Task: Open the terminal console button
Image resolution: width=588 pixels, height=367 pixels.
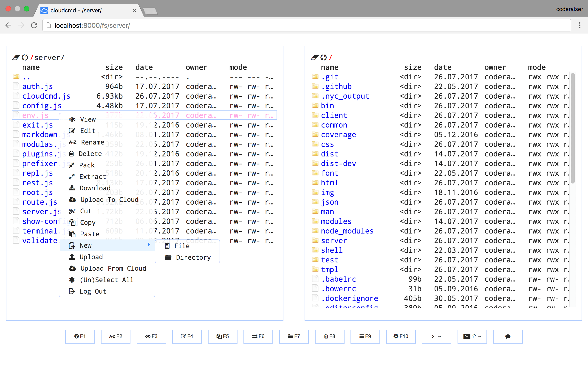Action: click(x=436, y=336)
